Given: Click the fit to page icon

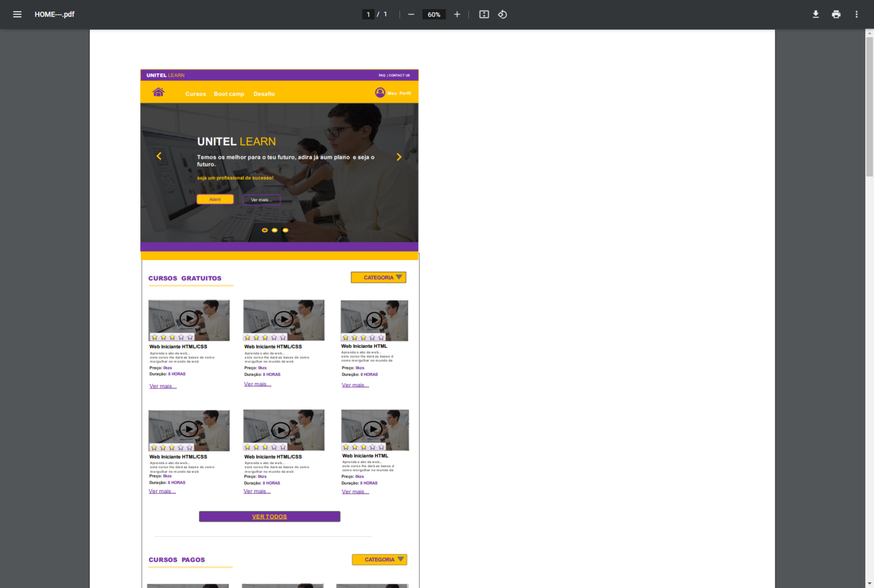Looking at the screenshot, I should coord(484,14).
